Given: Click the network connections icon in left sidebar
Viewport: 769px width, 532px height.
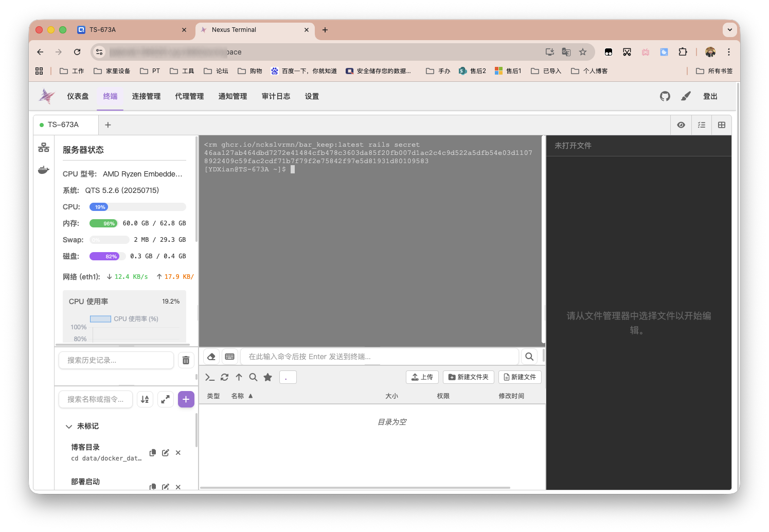Looking at the screenshot, I should pyautogui.click(x=44, y=147).
